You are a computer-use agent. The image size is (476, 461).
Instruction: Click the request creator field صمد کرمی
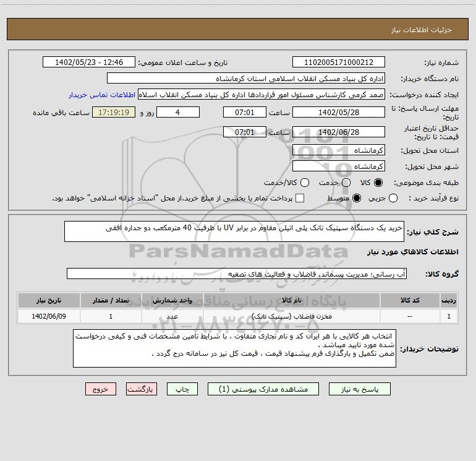coord(261,95)
